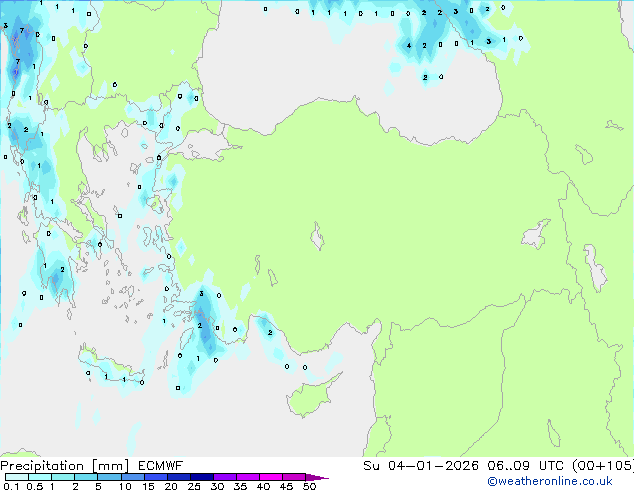
Task: Pick the 25 mm dark blue legend swatch
Action: tap(202, 477)
